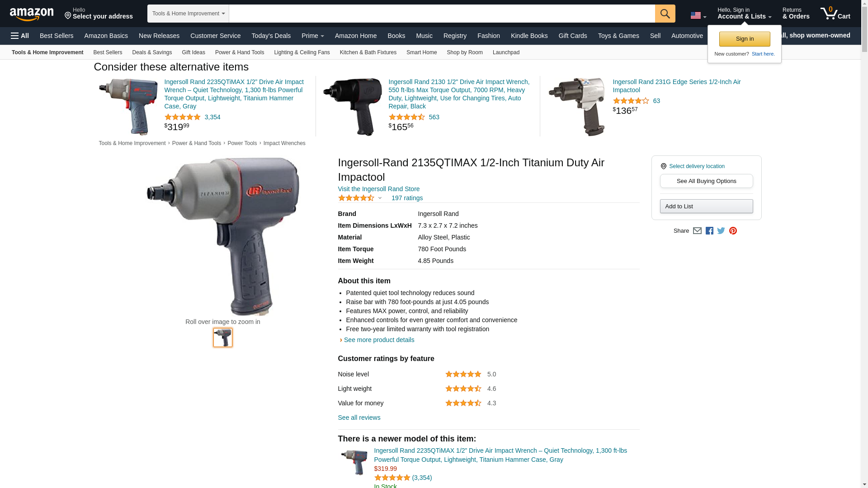Share on Facebook icon
The height and width of the screenshot is (488, 868).
[x=709, y=231]
